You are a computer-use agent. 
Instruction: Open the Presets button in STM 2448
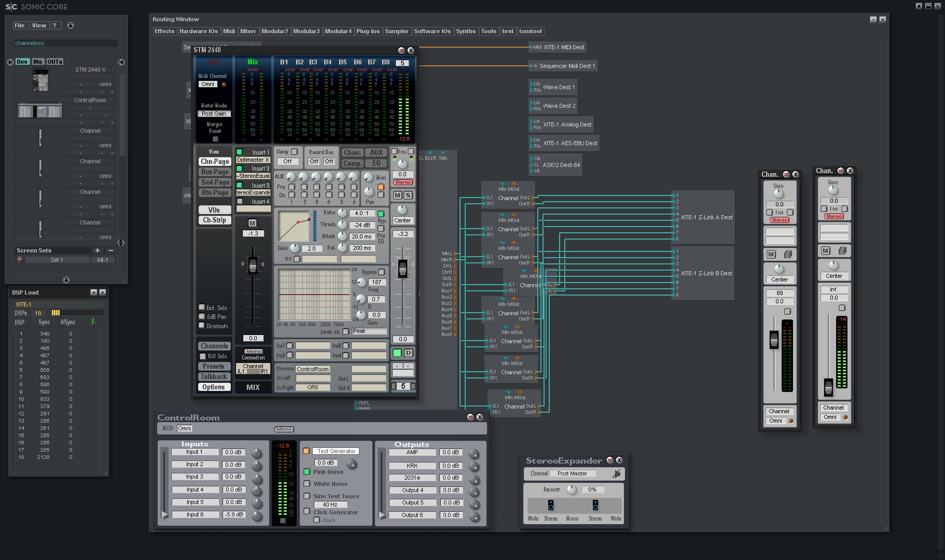[x=213, y=366]
